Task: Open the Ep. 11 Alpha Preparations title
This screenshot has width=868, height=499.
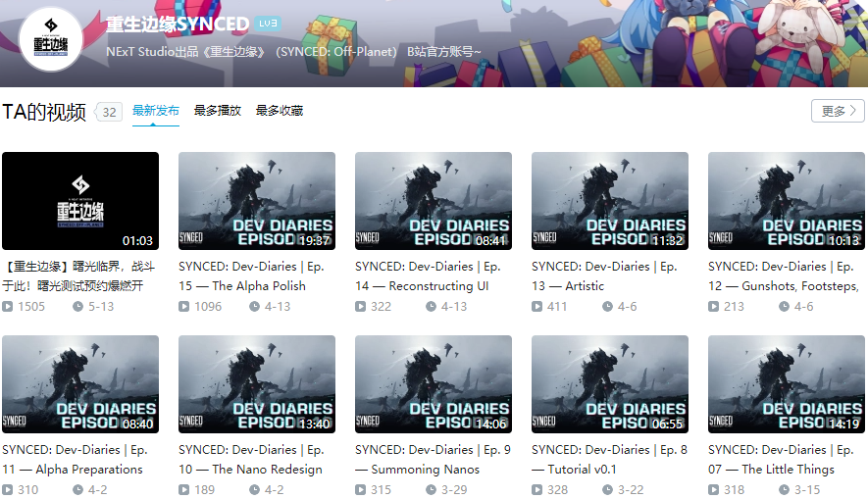Action: click(x=76, y=459)
